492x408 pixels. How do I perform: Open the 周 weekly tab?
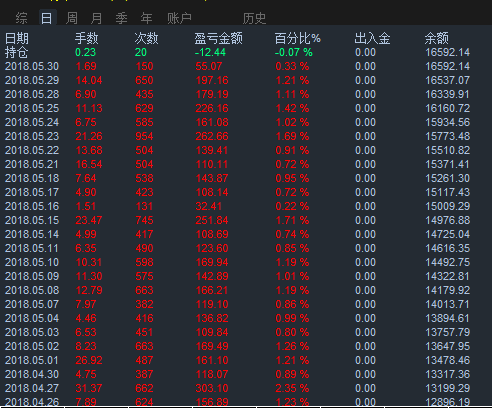pyautogui.click(x=72, y=18)
